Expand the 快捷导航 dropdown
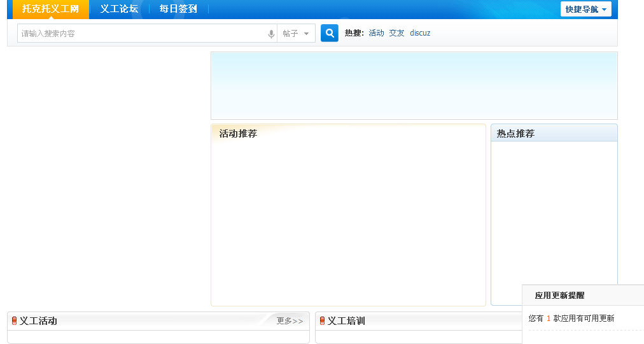 (585, 9)
